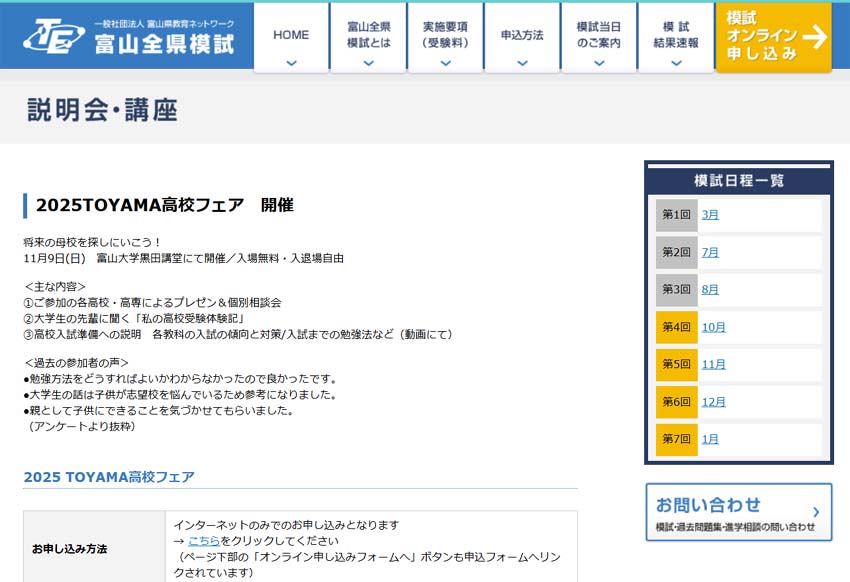This screenshot has width=850, height=582.
Task: Open the 第7回 1月 schedule link
Action: point(710,439)
